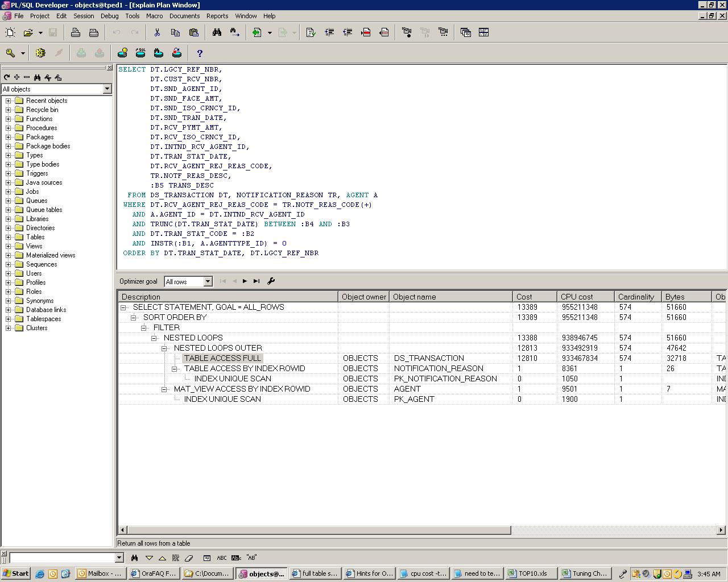Collapse the NESTED LOOPS OUTER node

coord(164,348)
